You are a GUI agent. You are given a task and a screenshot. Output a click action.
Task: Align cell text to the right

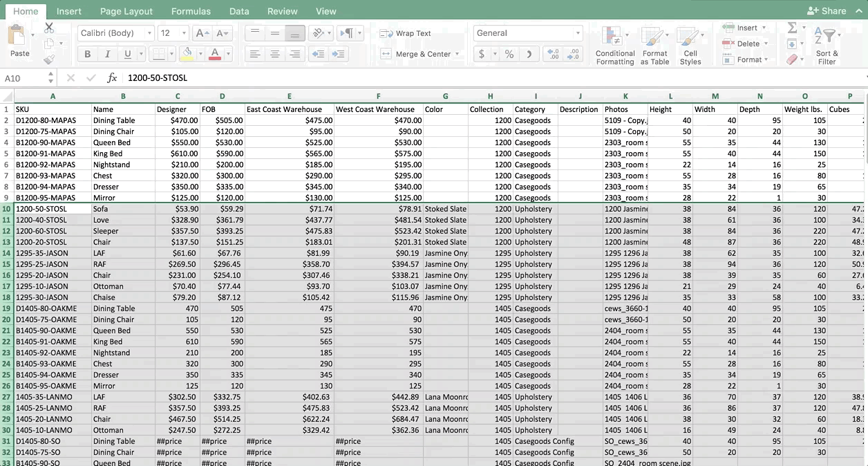pos(295,54)
